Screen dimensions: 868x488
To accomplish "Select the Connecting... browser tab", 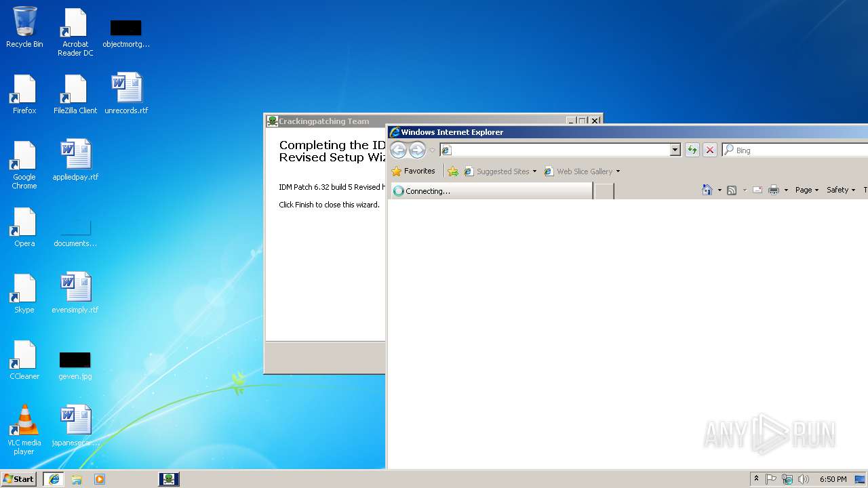I will click(x=492, y=191).
